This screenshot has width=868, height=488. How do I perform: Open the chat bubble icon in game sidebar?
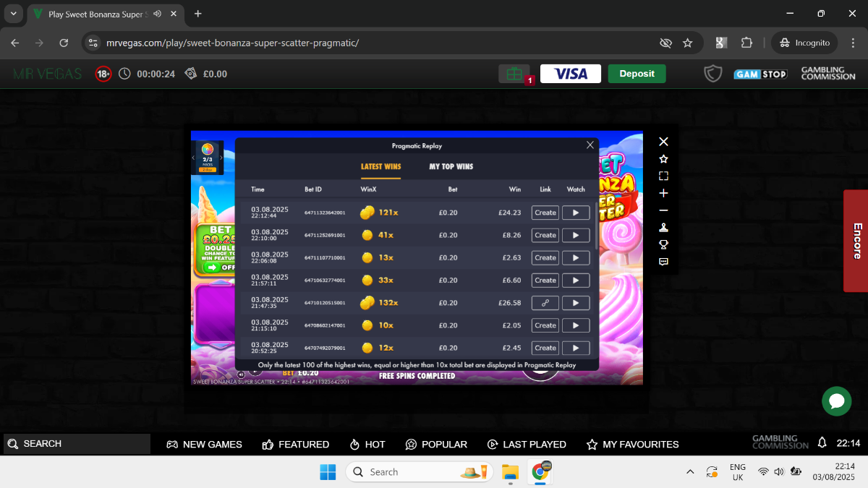663,262
